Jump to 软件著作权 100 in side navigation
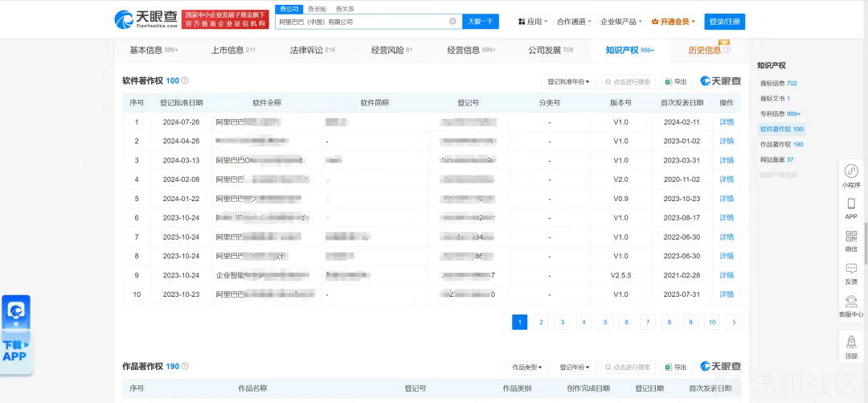This screenshot has height=403, width=868. coord(782,130)
